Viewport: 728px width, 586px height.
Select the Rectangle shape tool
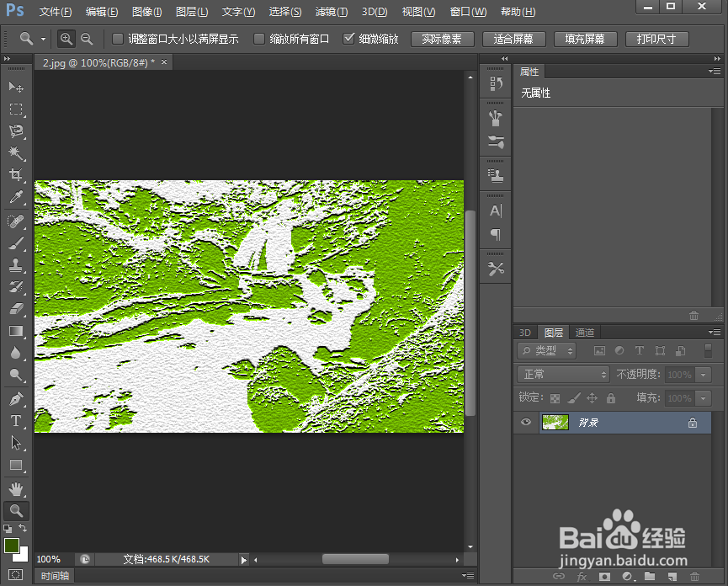[x=16, y=465]
